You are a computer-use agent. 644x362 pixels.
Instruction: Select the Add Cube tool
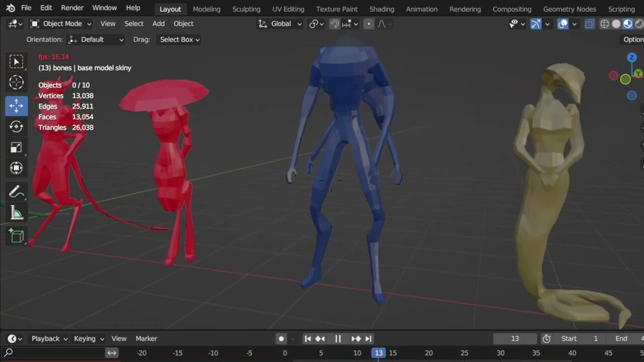(16, 236)
